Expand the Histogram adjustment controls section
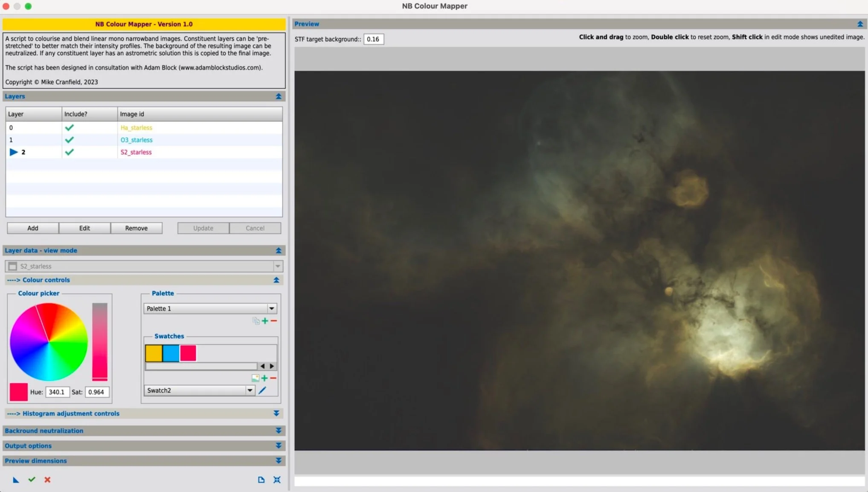The image size is (868, 492). [276, 413]
